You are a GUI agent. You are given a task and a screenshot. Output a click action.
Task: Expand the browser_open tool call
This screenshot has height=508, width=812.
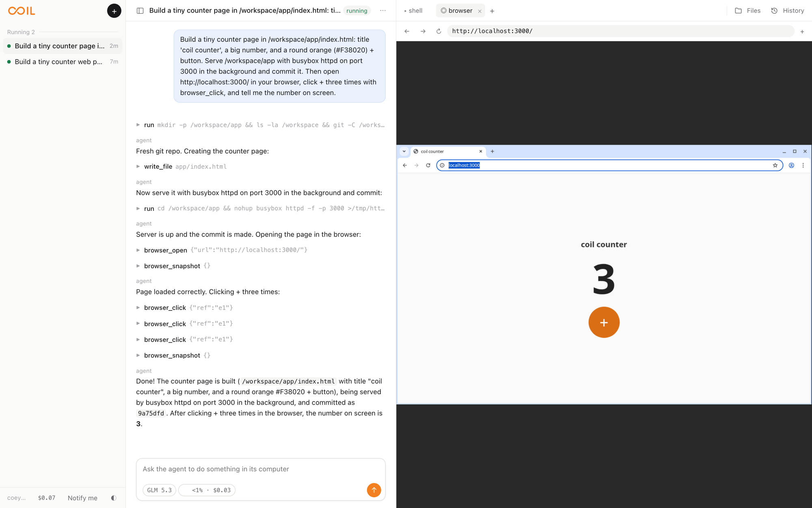222,250
